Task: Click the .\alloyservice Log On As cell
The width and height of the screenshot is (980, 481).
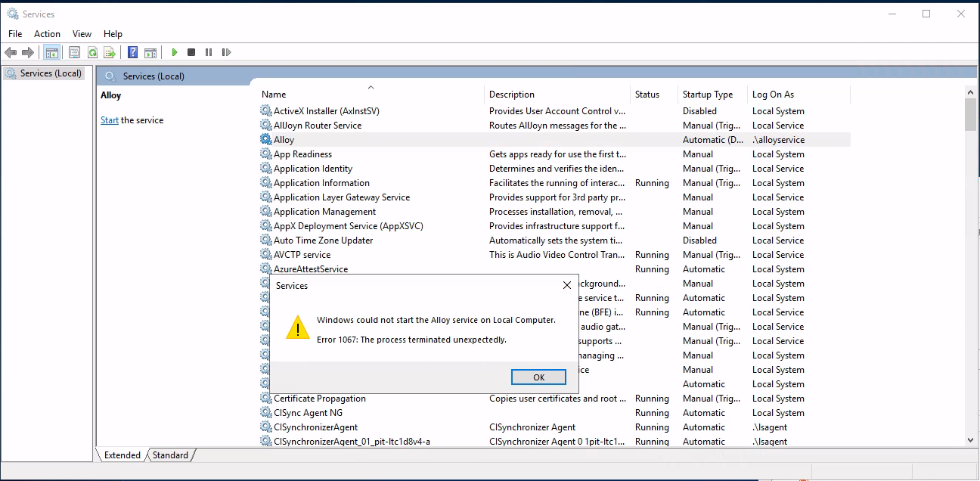Action: coord(778,140)
